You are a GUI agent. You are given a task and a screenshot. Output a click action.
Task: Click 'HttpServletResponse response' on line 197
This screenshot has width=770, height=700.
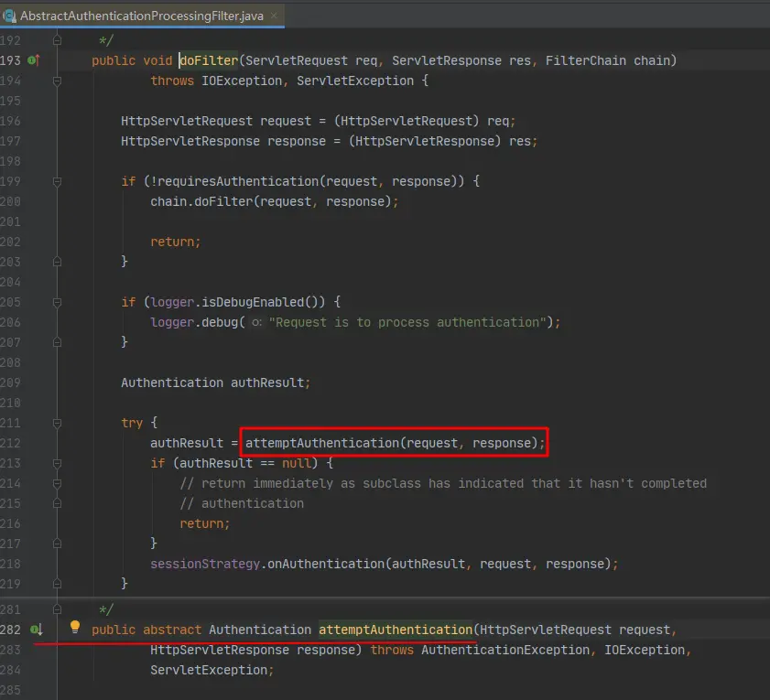(223, 142)
